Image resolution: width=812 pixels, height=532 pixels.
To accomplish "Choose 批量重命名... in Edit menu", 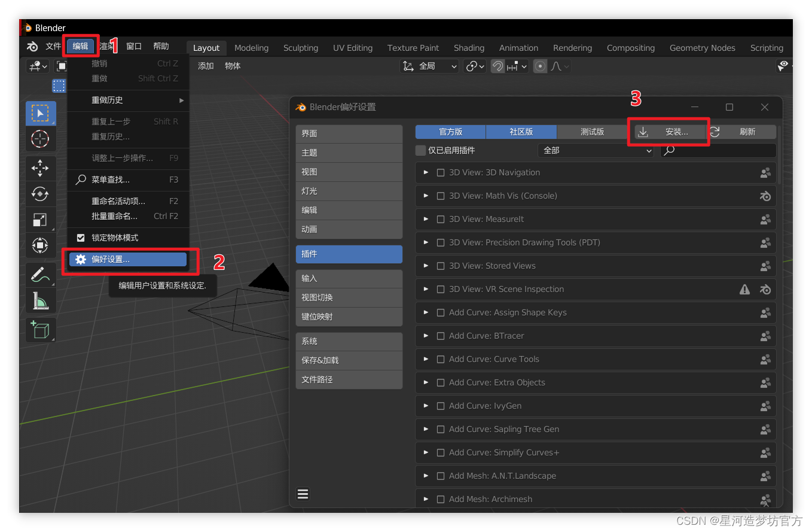I will [x=129, y=216].
